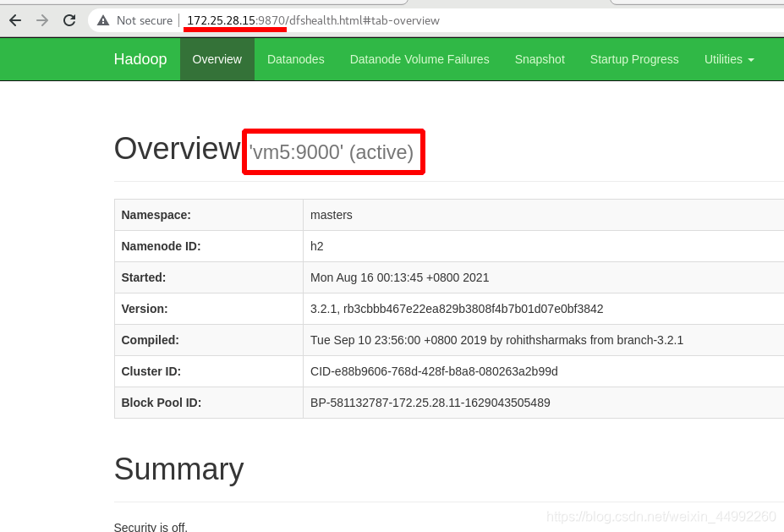784x532 pixels.
Task: Click the 'vm5:9000' (active) heading text
Action: [332, 152]
